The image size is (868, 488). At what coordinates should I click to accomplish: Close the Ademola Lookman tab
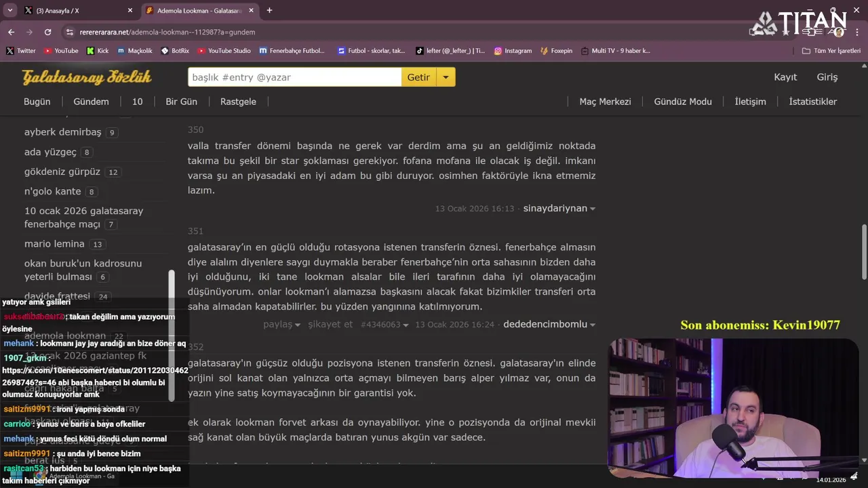point(252,10)
